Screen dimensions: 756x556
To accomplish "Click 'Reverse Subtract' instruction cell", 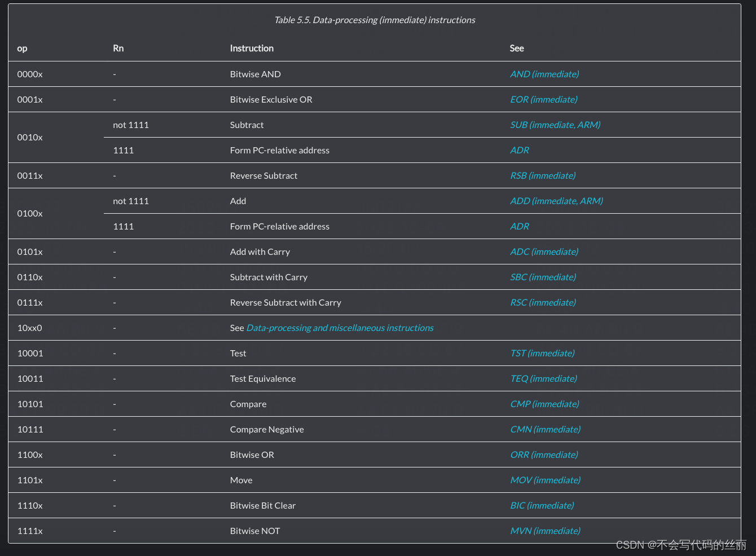I will [x=264, y=175].
